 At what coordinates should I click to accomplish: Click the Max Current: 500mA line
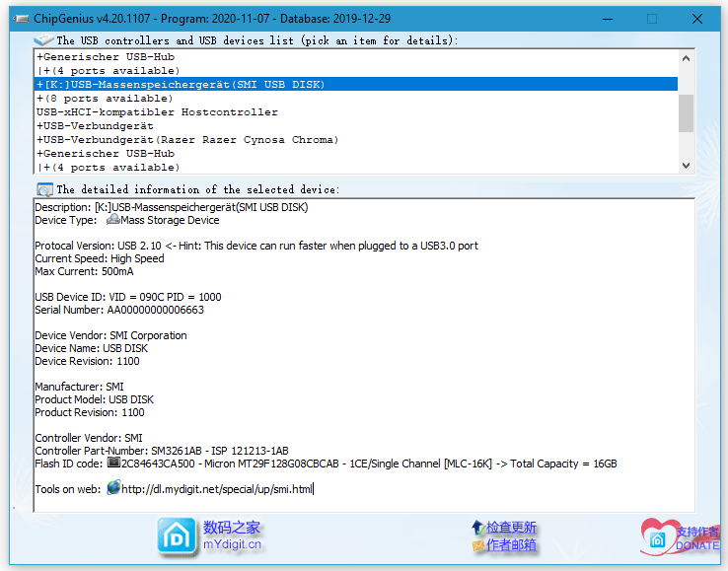pyautogui.click(x=84, y=271)
